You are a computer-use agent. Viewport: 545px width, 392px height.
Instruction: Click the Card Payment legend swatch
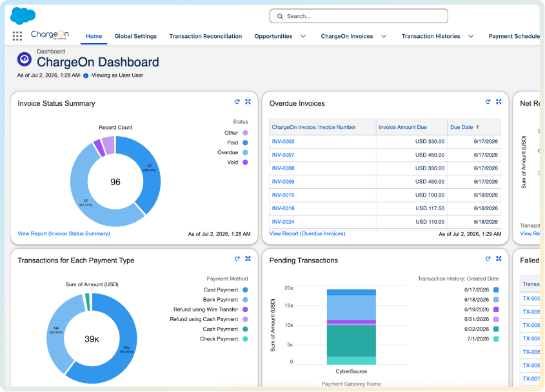(245, 290)
